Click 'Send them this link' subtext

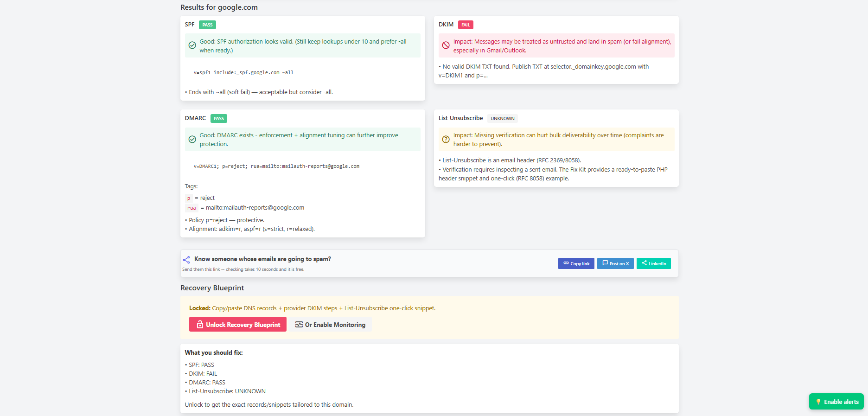[243, 269]
